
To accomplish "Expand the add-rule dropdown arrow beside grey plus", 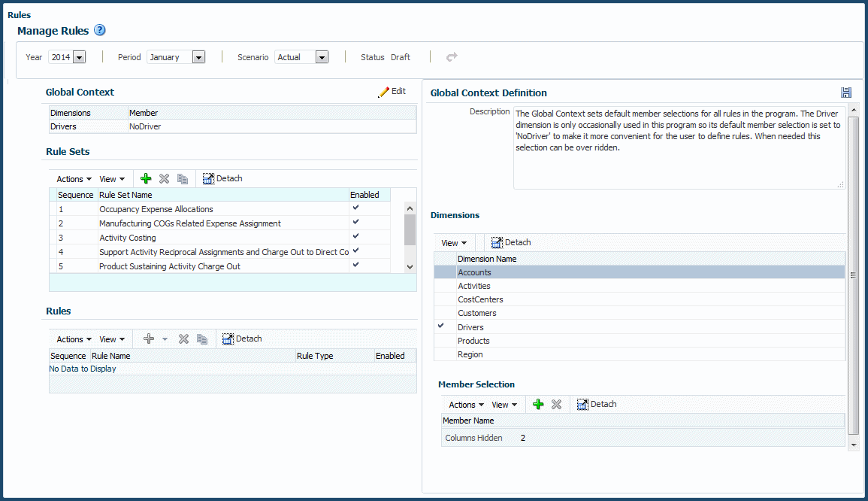I will 165,339.
